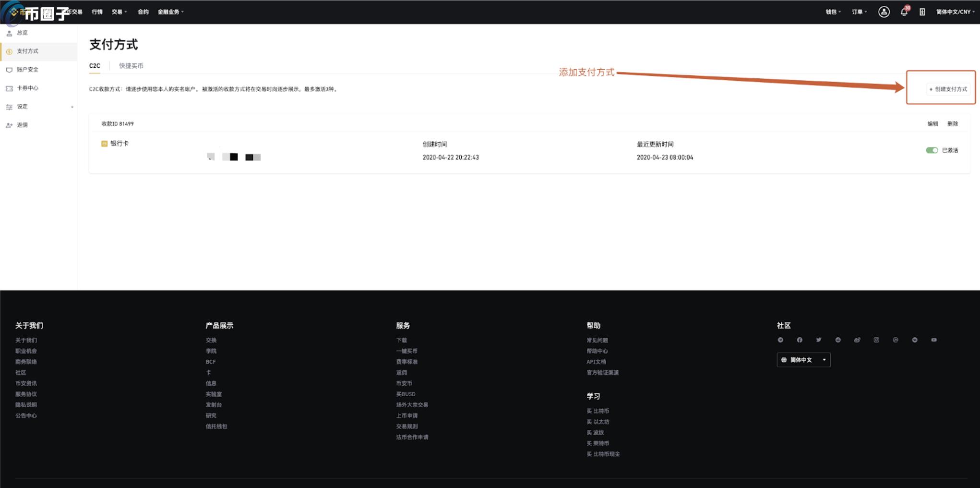The width and height of the screenshot is (980, 488).
Task: Open footer link API文档
Action: [596, 362]
